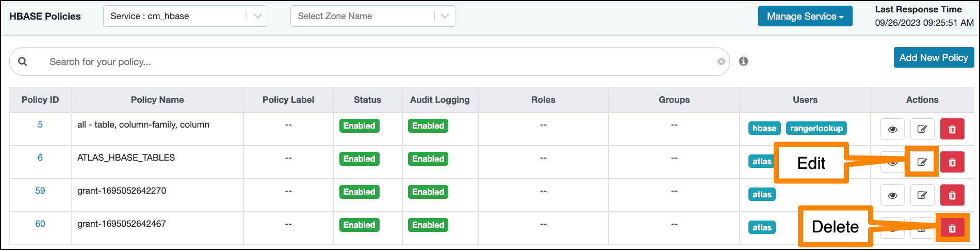The height and width of the screenshot is (250, 980).
Task: Click the info icon beside the search bar
Action: point(743,61)
